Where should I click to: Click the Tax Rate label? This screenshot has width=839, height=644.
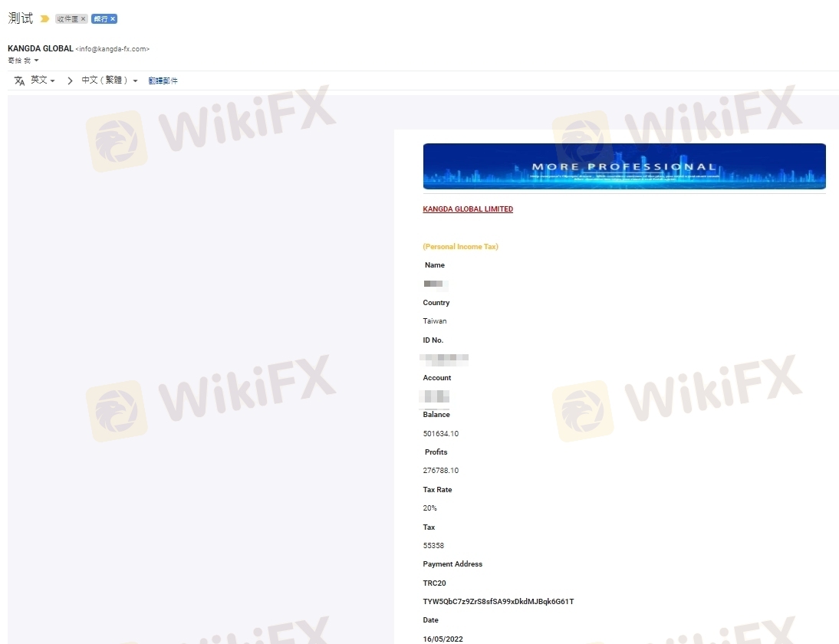pyautogui.click(x=437, y=489)
